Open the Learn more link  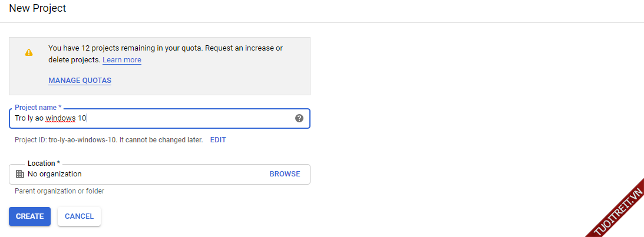pyautogui.click(x=122, y=60)
